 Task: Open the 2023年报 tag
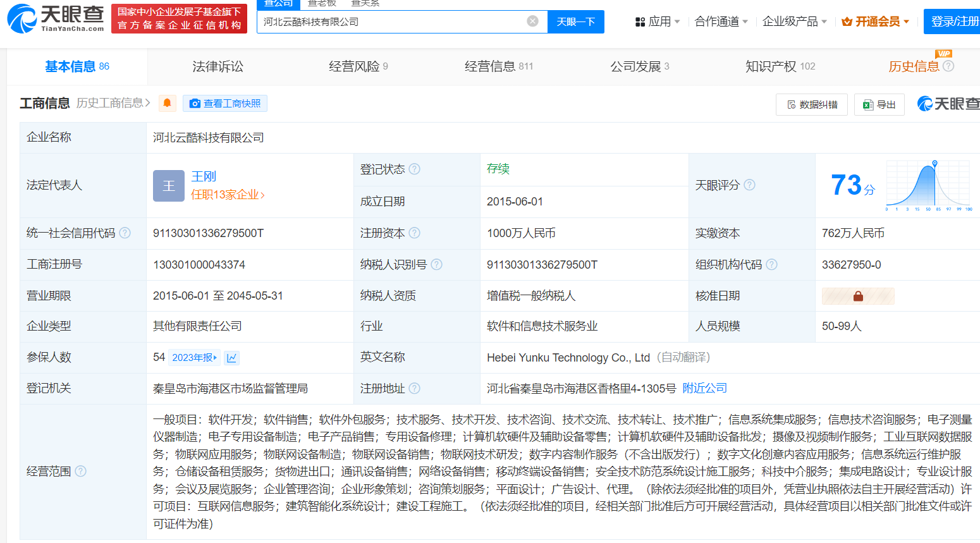tap(194, 358)
